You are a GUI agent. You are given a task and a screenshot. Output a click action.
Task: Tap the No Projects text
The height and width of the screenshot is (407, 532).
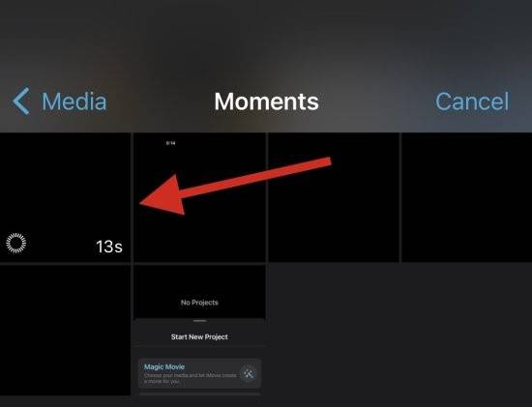(x=199, y=303)
